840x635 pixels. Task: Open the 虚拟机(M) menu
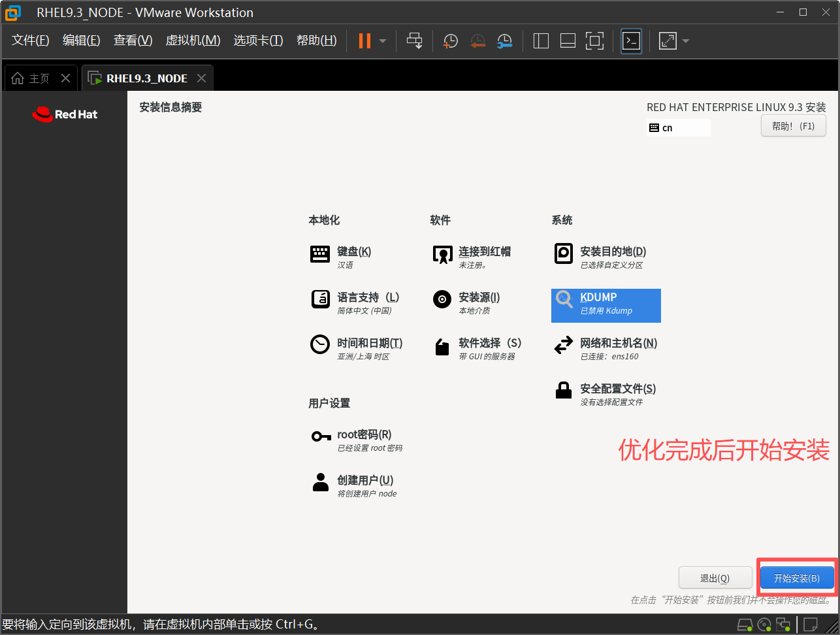[193, 41]
